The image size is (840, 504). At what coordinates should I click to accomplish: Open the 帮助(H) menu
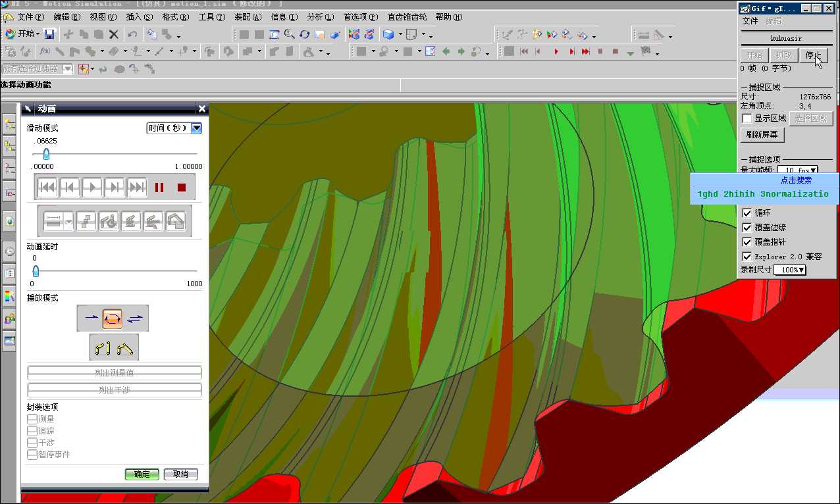pos(448,17)
